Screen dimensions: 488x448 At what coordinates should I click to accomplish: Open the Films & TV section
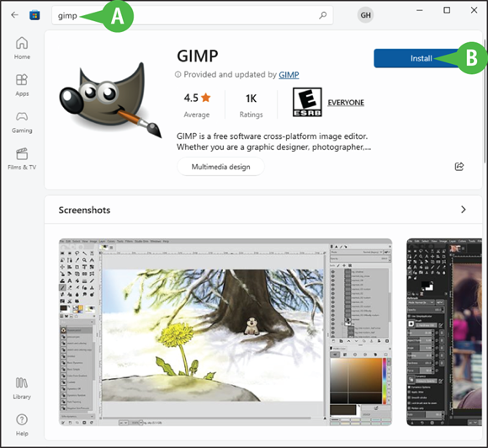[x=22, y=159]
